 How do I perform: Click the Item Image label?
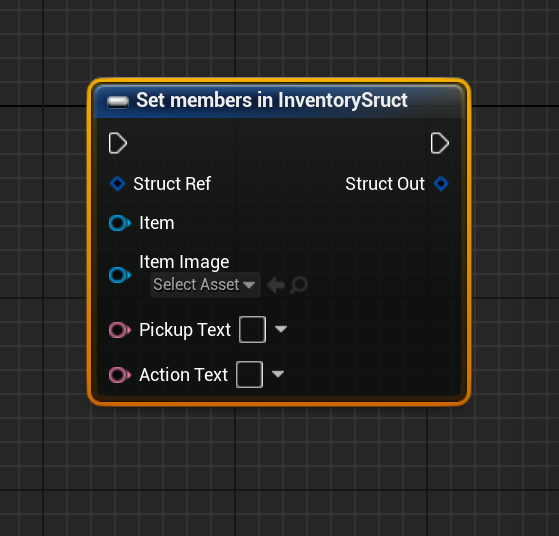point(184,262)
